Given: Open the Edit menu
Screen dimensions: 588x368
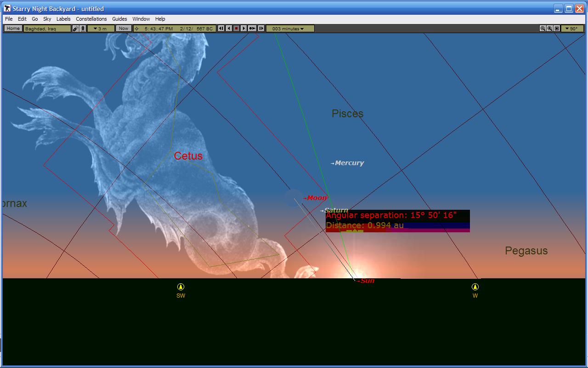Looking at the screenshot, I should click(x=22, y=19).
